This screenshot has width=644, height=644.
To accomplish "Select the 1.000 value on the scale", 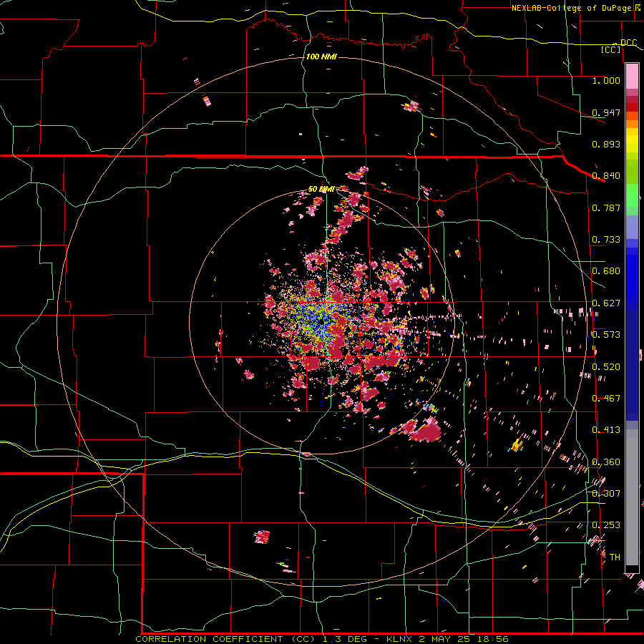I will tap(606, 80).
